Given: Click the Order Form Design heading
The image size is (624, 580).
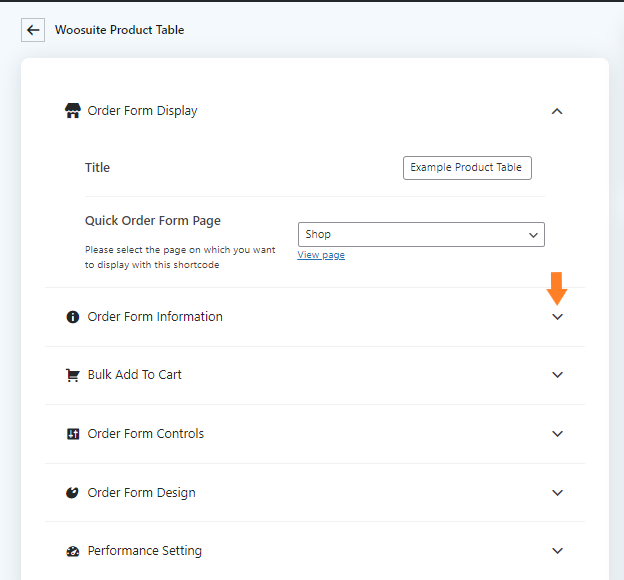Looking at the screenshot, I should click(141, 493).
